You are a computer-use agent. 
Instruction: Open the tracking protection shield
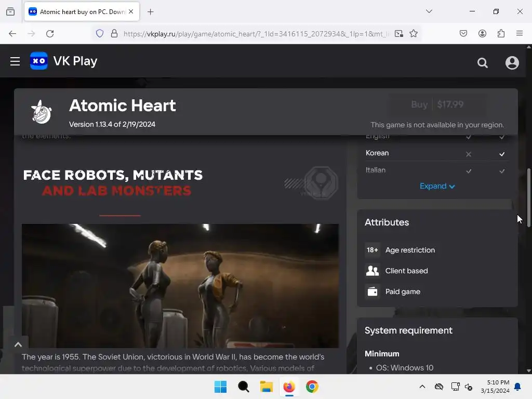coord(99,34)
